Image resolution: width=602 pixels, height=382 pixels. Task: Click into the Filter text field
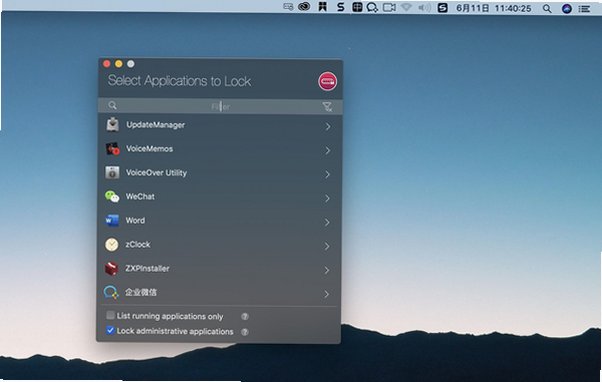point(220,106)
